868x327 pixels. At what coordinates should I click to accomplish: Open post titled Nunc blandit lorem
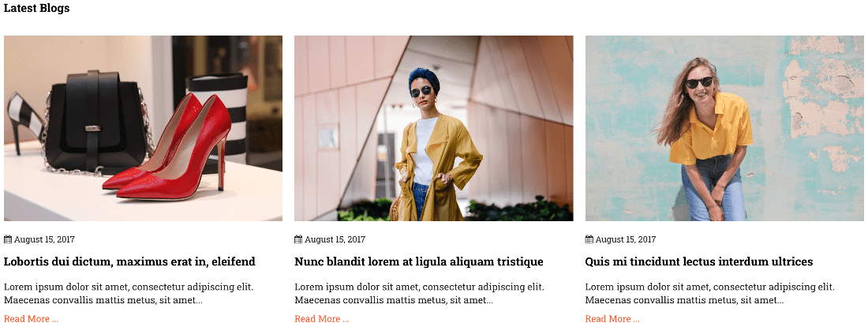click(x=419, y=261)
